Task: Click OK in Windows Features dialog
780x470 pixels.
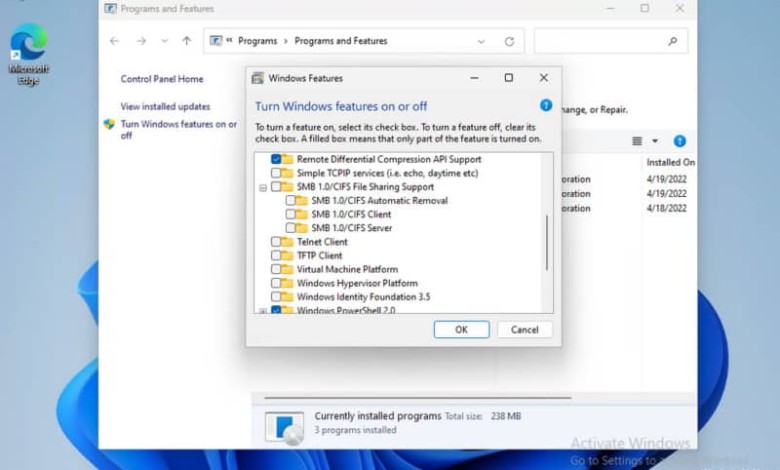Action: tap(461, 330)
